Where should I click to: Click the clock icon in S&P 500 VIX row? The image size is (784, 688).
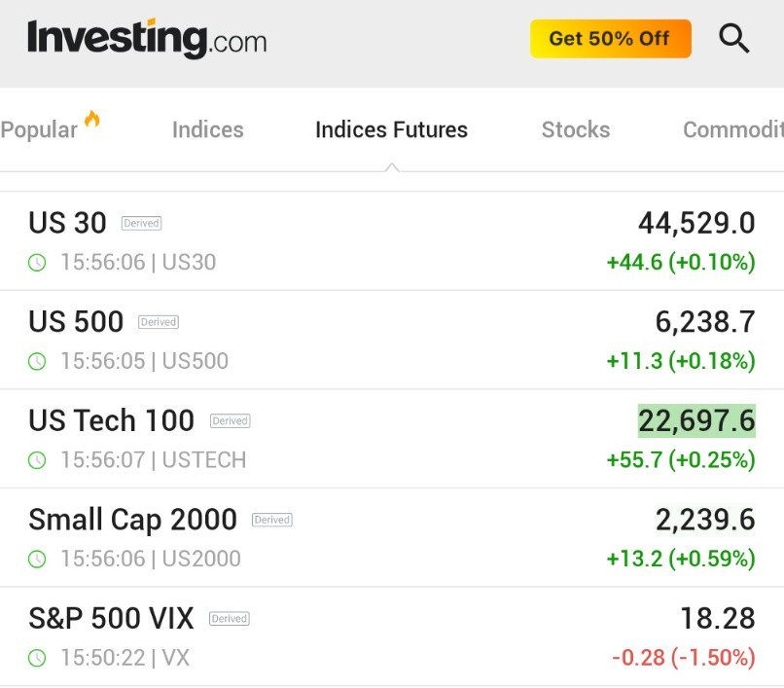[37, 659]
